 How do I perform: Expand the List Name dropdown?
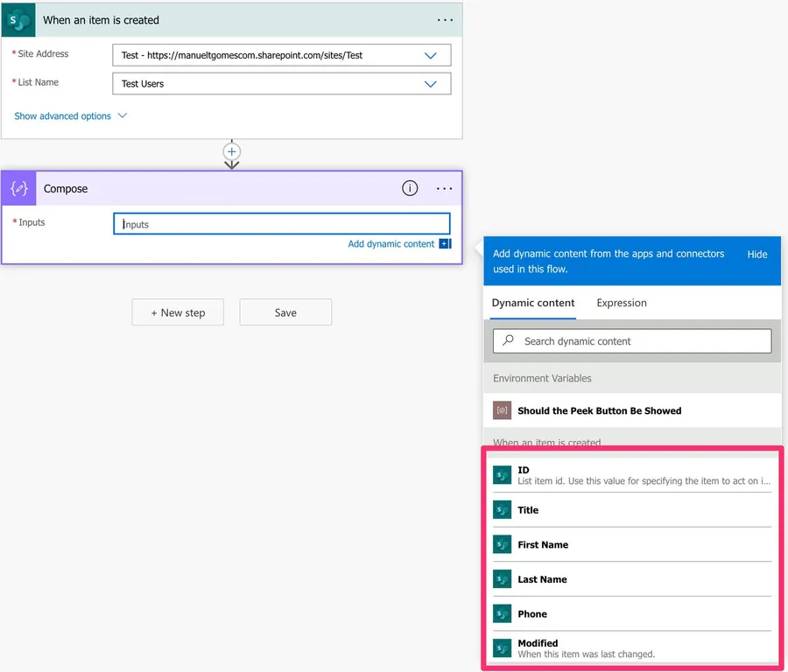[430, 84]
